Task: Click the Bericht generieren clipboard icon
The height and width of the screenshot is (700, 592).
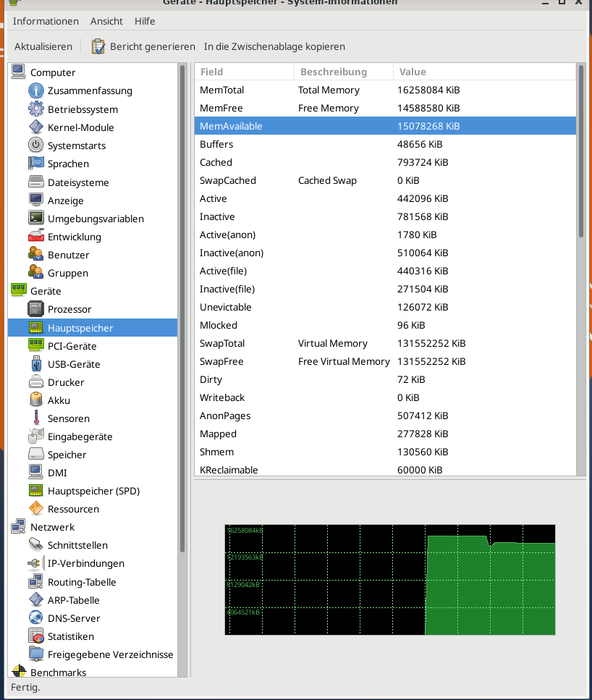Action: click(x=98, y=46)
